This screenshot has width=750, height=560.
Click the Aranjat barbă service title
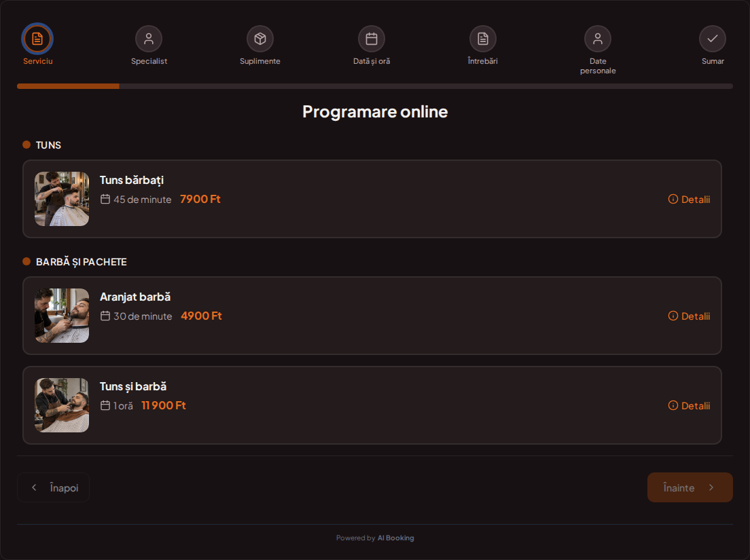tap(135, 297)
